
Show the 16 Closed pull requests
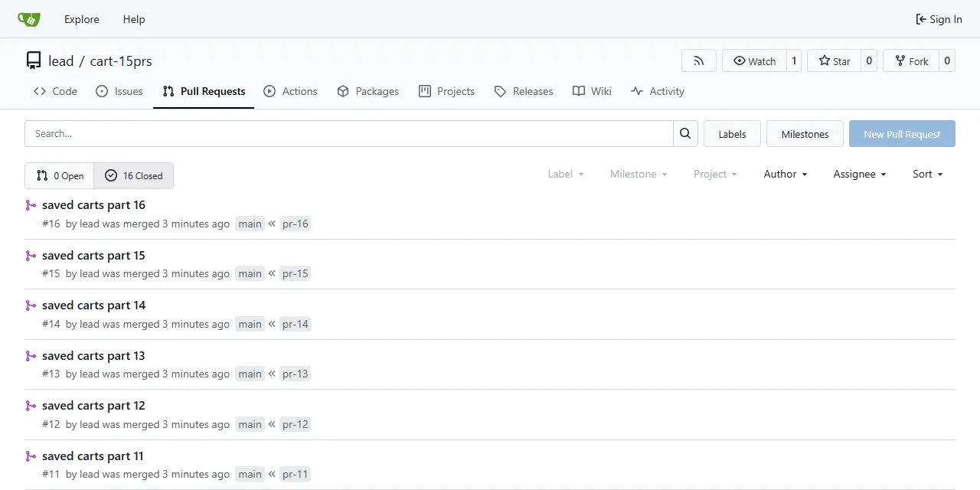[x=134, y=175]
